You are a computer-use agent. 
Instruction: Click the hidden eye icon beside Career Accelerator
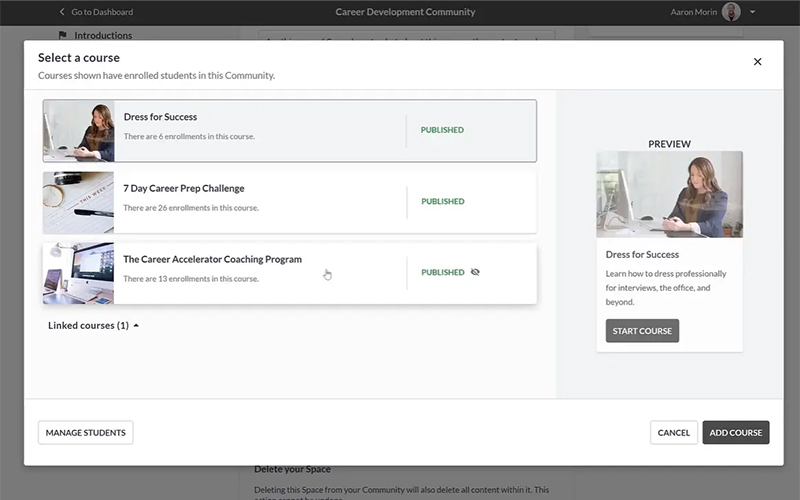tap(475, 272)
